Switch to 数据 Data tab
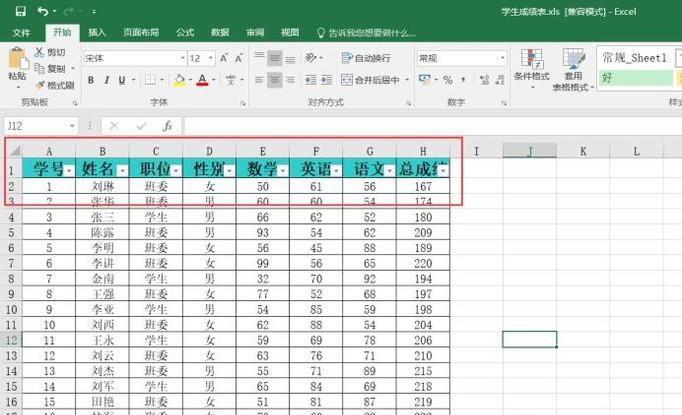Viewport: 682px width, 415px height. [x=220, y=33]
